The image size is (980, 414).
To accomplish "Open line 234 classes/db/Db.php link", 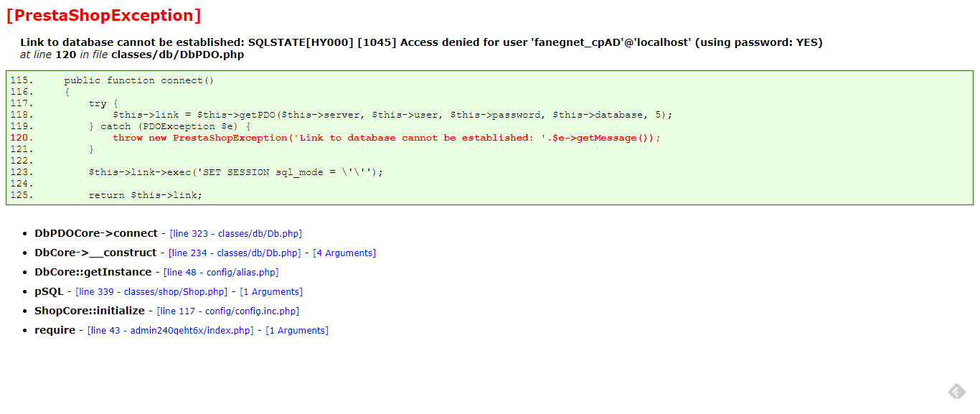I will (235, 253).
